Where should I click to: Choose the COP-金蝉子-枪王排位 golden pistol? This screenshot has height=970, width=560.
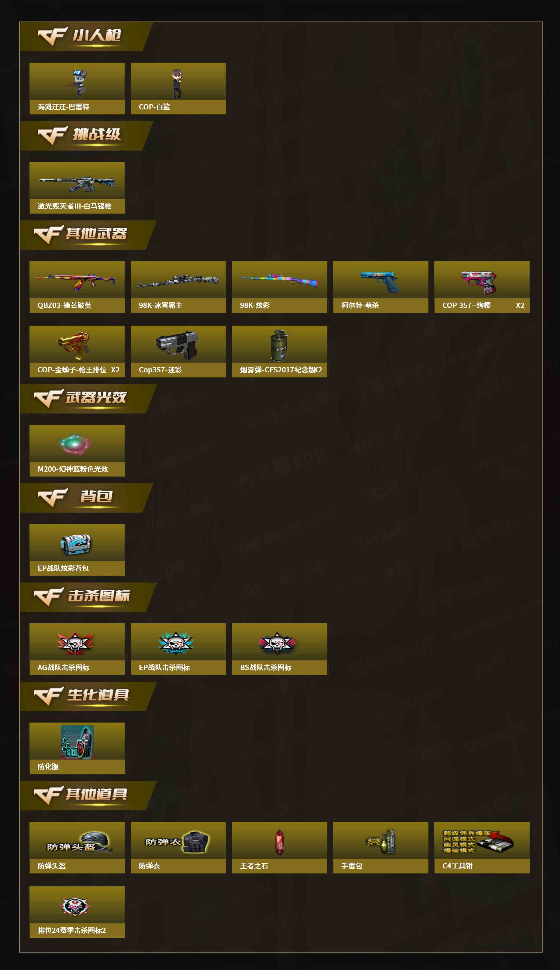77,352
